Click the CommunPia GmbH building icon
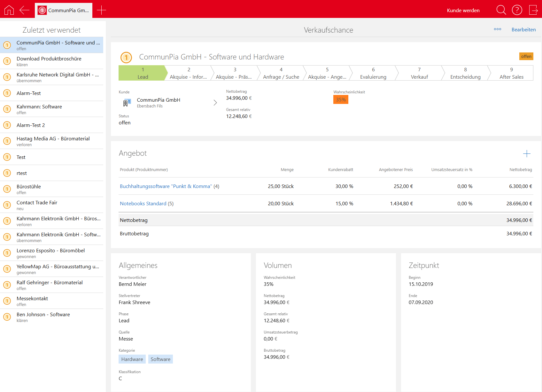This screenshot has height=392, width=542. [127, 103]
